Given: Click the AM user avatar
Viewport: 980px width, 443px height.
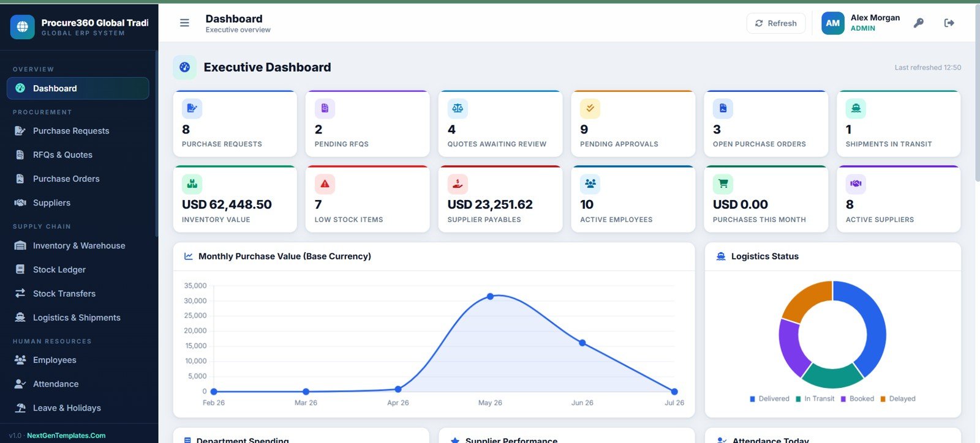Looking at the screenshot, I should tap(832, 23).
